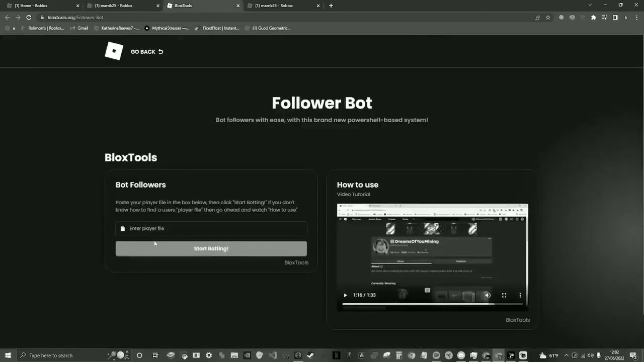Image resolution: width=644 pixels, height=362 pixels.
Task: Seek along the tutorial video progress bar
Action: (x=432, y=304)
